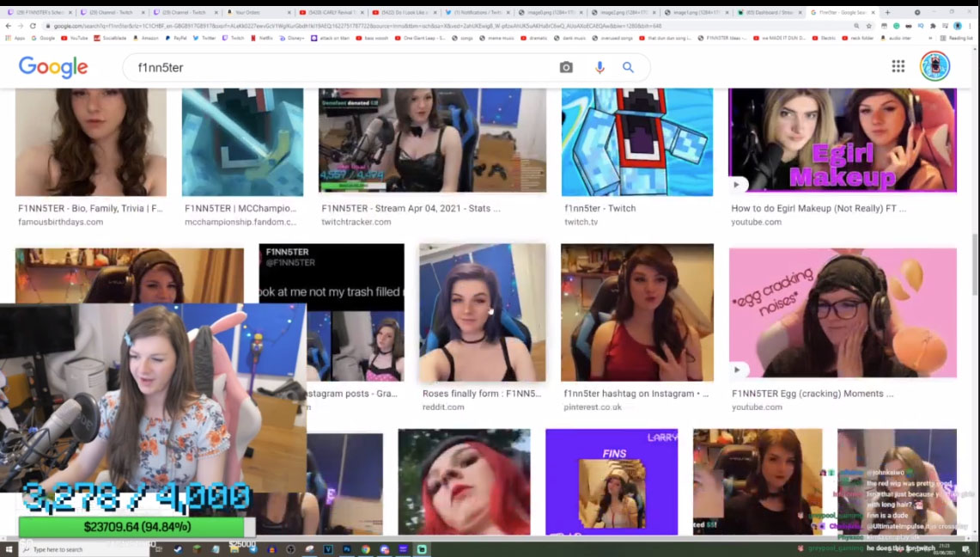This screenshot has width=980, height=557.
Task: Open the f1nn5ter hashtag on Instagram link
Action: [636, 393]
